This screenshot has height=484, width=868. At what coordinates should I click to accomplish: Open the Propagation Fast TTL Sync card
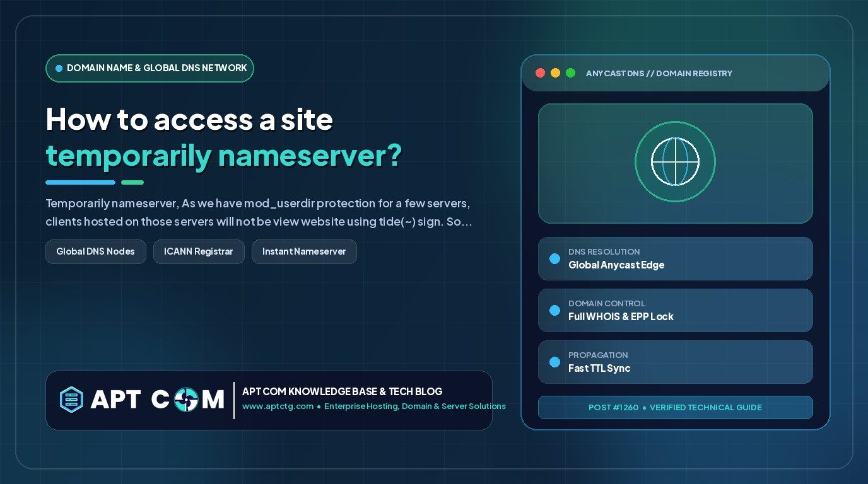(x=675, y=362)
